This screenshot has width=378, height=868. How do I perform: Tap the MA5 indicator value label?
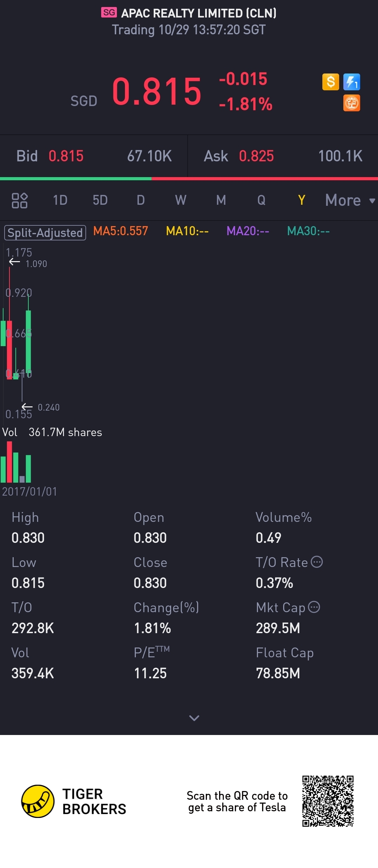[120, 231]
